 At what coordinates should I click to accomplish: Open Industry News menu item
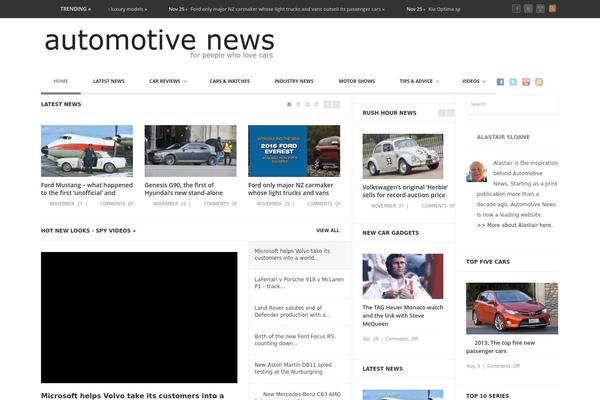(294, 81)
